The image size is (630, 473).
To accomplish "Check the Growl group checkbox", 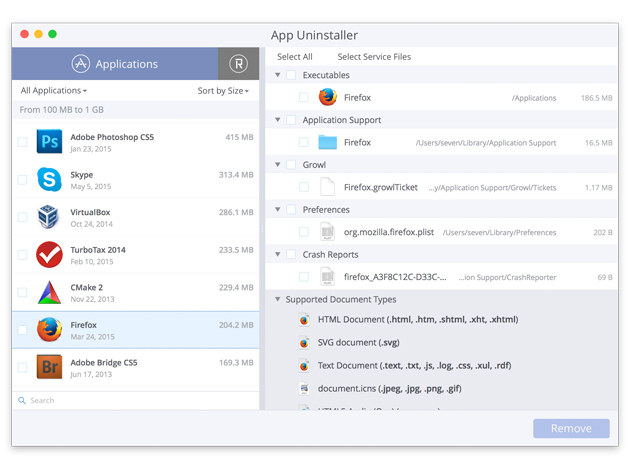I will coord(291,165).
